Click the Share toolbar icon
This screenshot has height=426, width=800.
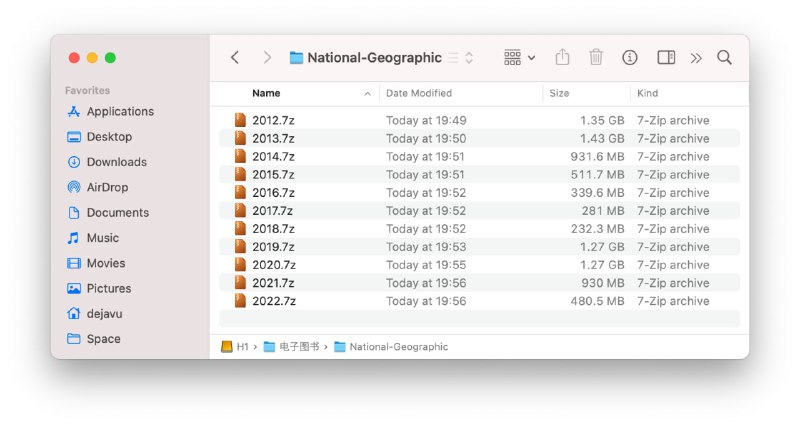(562, 57)
